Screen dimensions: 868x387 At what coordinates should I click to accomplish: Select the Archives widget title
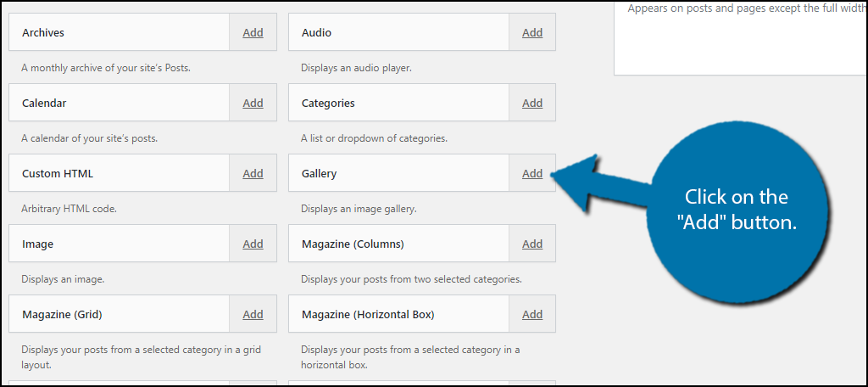(43, 33)
